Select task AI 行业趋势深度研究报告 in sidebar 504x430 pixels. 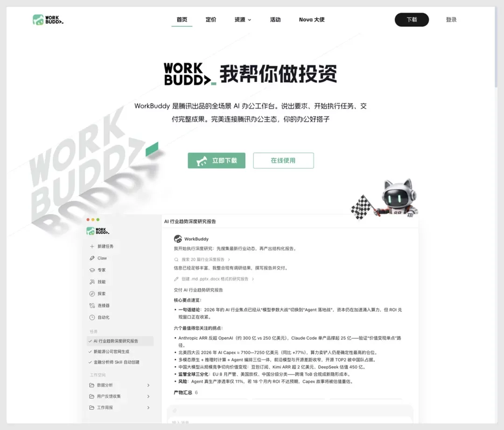point(120,341)
